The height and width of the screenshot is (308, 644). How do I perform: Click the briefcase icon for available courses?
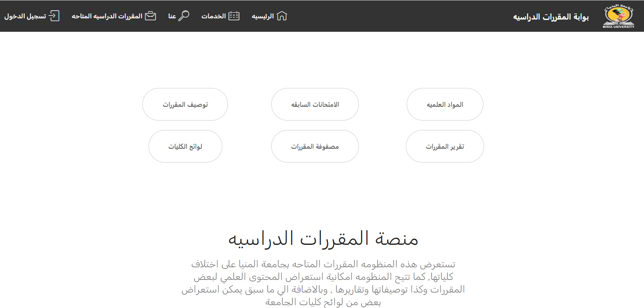(x=150, y=16)
